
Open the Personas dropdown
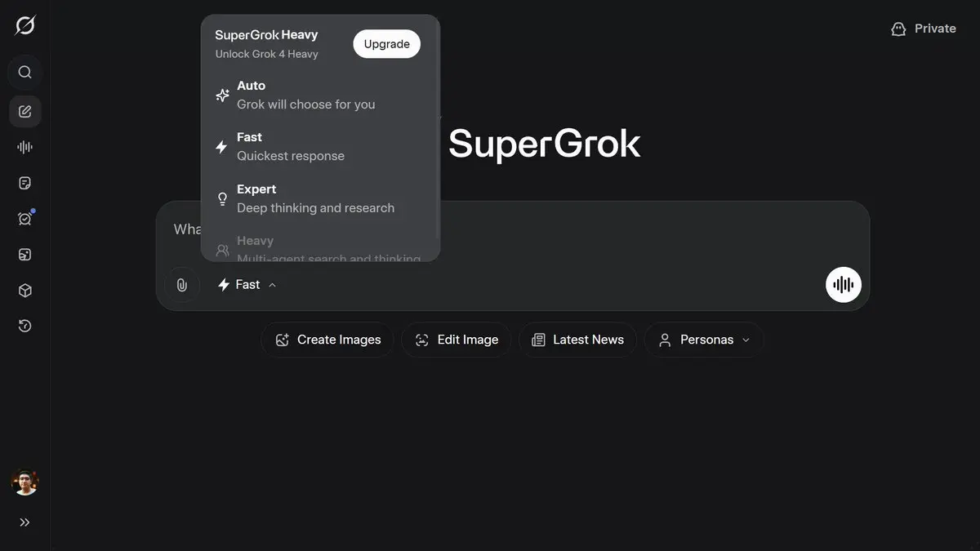tap(704, 340)
